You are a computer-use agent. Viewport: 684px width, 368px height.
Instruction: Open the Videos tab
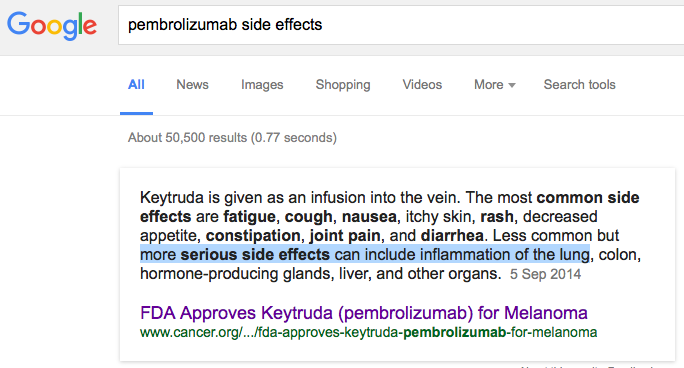pos(422,85)
